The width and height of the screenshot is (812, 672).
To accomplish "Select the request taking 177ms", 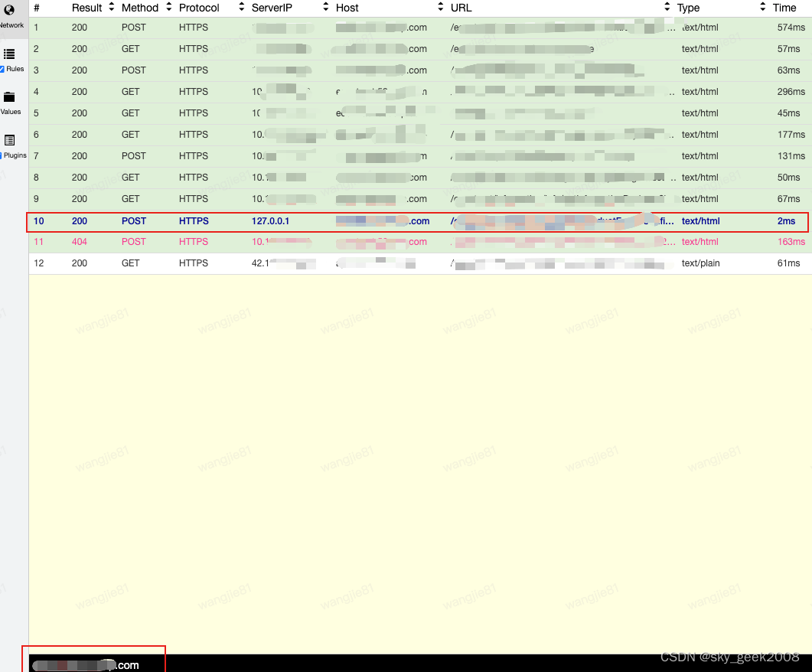I will click(x=420, y=135).
